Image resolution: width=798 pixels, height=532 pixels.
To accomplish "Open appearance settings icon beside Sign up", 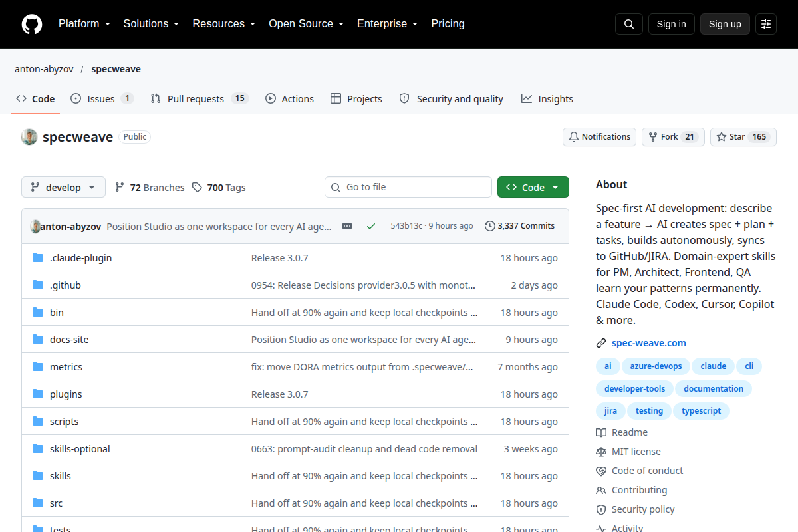I will [766, 24].
